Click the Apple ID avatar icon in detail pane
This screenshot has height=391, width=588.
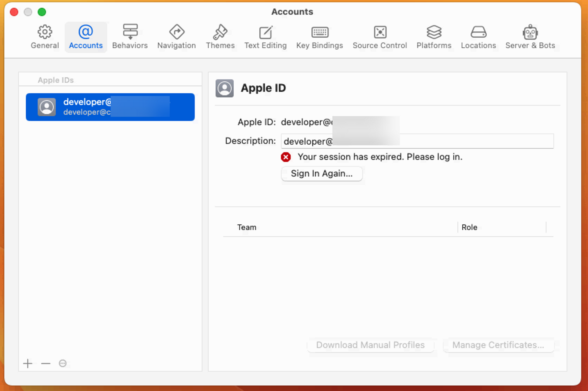coord(224,88)
